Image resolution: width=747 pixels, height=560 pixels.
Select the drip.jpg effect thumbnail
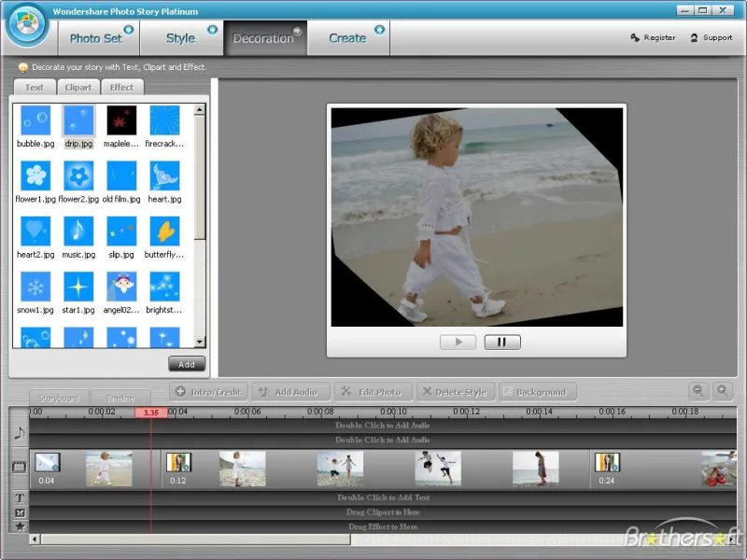click(x=78, y=120)
